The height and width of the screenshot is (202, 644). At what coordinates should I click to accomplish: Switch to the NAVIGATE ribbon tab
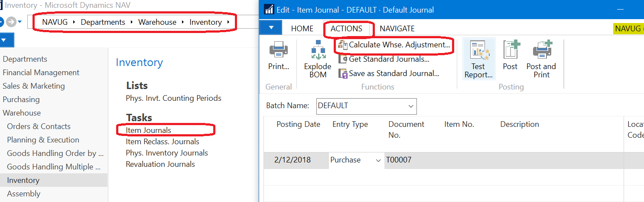point(397,29)
